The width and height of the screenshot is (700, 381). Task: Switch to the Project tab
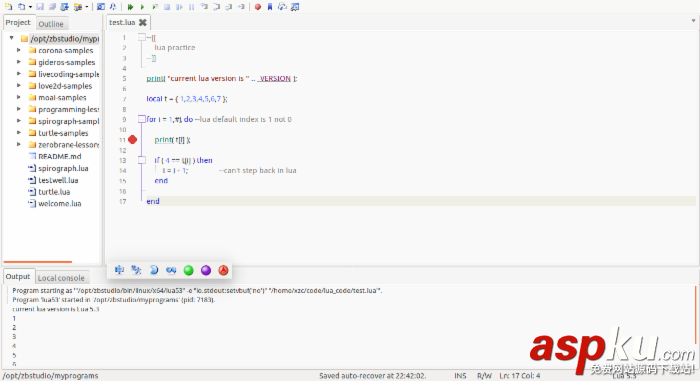18,22
